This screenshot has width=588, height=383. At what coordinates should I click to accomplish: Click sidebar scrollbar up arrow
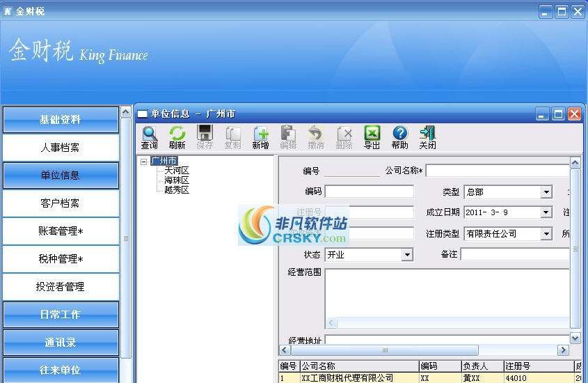point(126,112)
